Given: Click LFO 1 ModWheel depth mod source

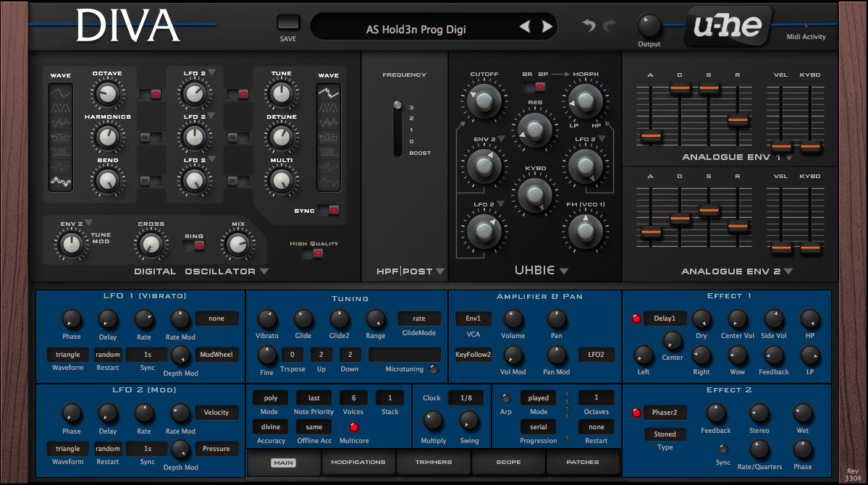Looking at the screenshot, I should (216, 354).
